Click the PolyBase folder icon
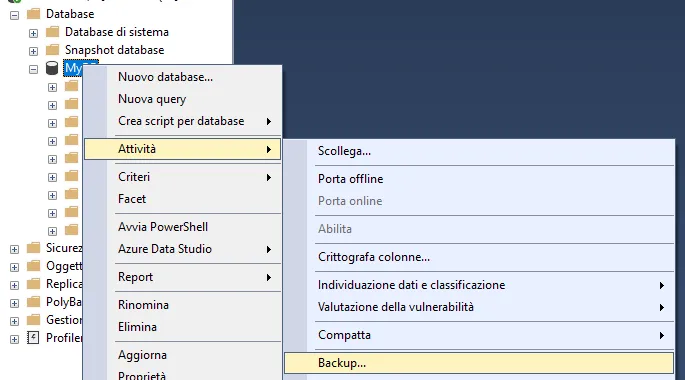 pyautogui.click(x=33, y=301)
